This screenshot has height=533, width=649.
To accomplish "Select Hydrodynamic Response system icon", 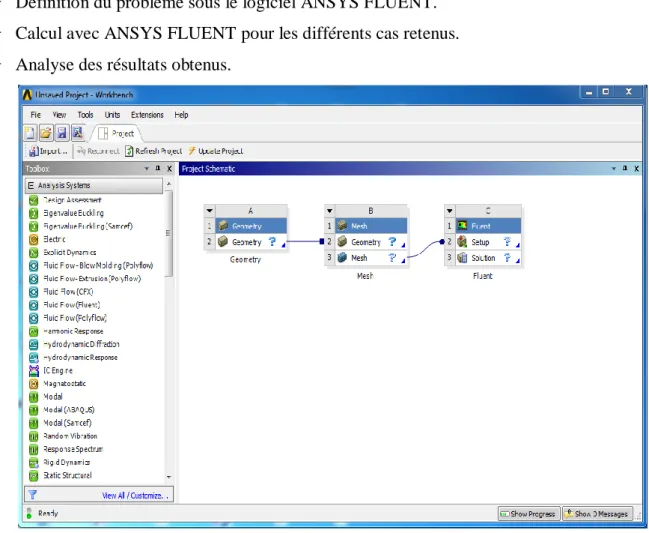I will (34, 358).
